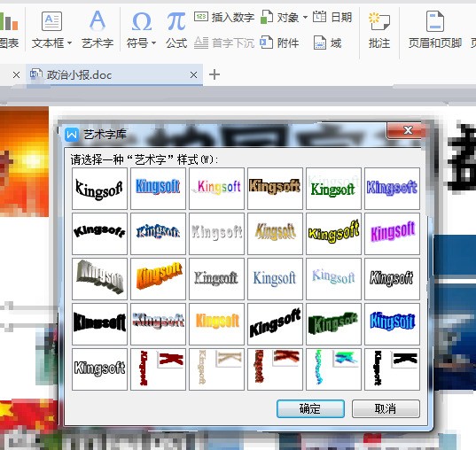Select the cyan-blue vertical Kingsoft style
Image resolution: width=476 pixels, height=450 pixels.
click(333, 369)
